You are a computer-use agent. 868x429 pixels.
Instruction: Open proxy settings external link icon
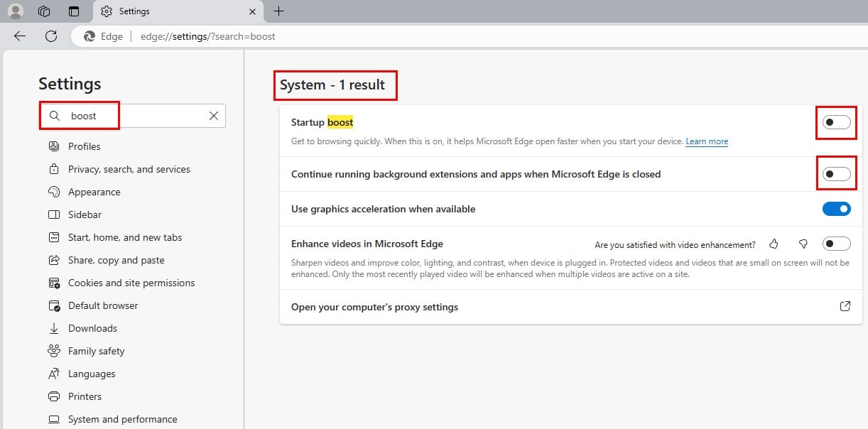[845, 307]
